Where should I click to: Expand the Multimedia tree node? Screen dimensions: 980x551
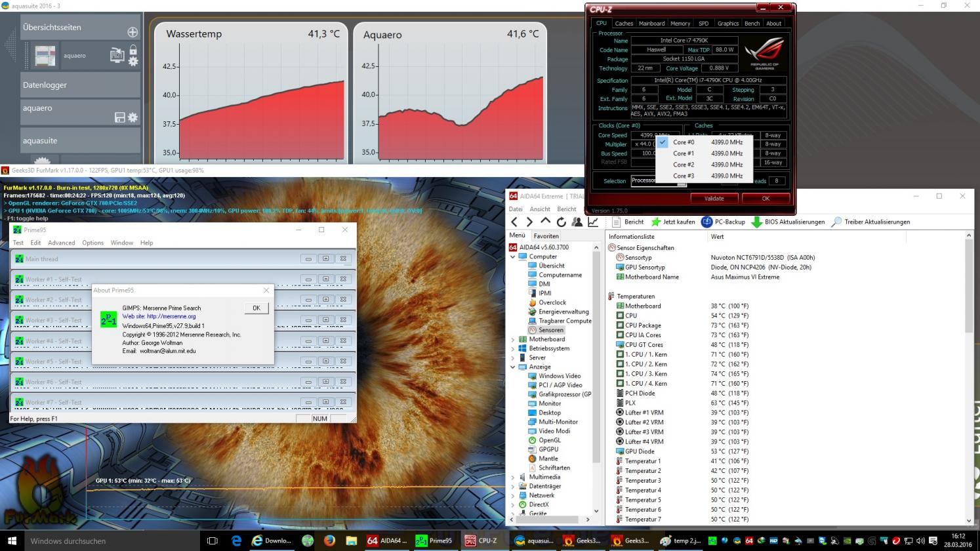[513, 477]
